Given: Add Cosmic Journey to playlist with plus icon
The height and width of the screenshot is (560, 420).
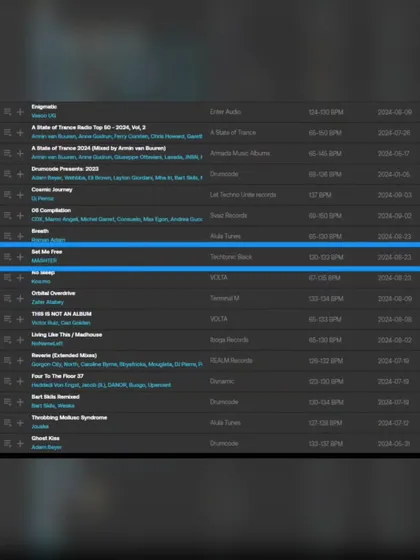Looking at the screenshot, I should point(20,195).
